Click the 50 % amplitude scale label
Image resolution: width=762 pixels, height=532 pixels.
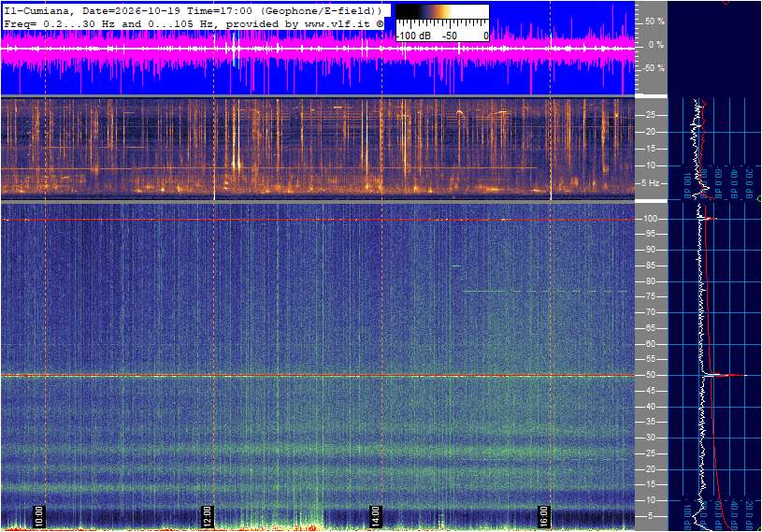click(x=654, y=22)
